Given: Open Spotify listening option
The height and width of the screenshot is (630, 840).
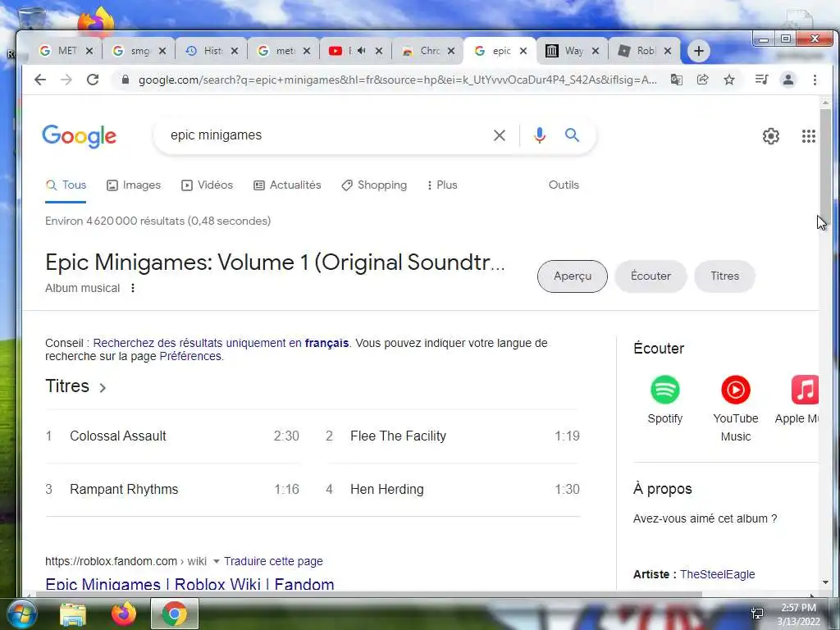Looking at the screenshot, I should pos(664,399).
